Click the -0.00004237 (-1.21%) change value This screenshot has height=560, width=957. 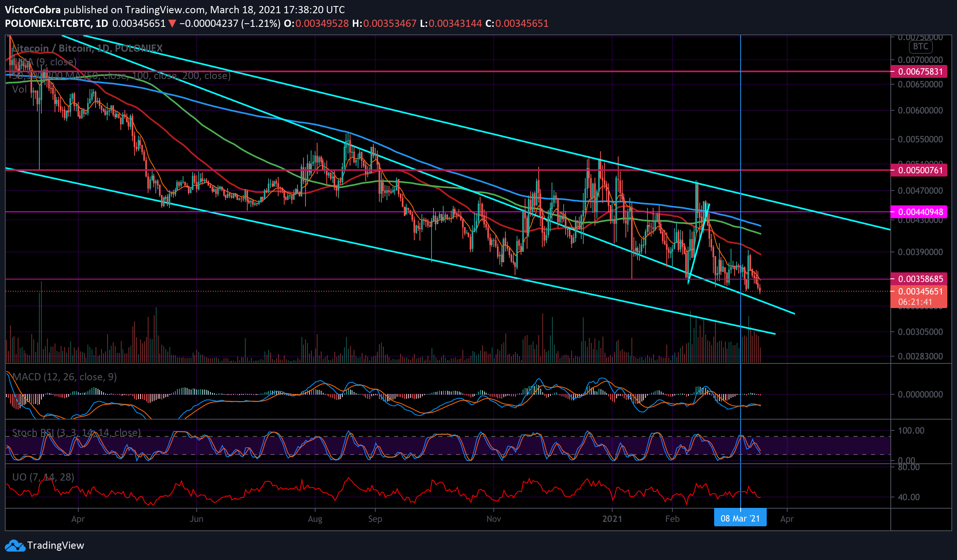(x=230, y=23)
